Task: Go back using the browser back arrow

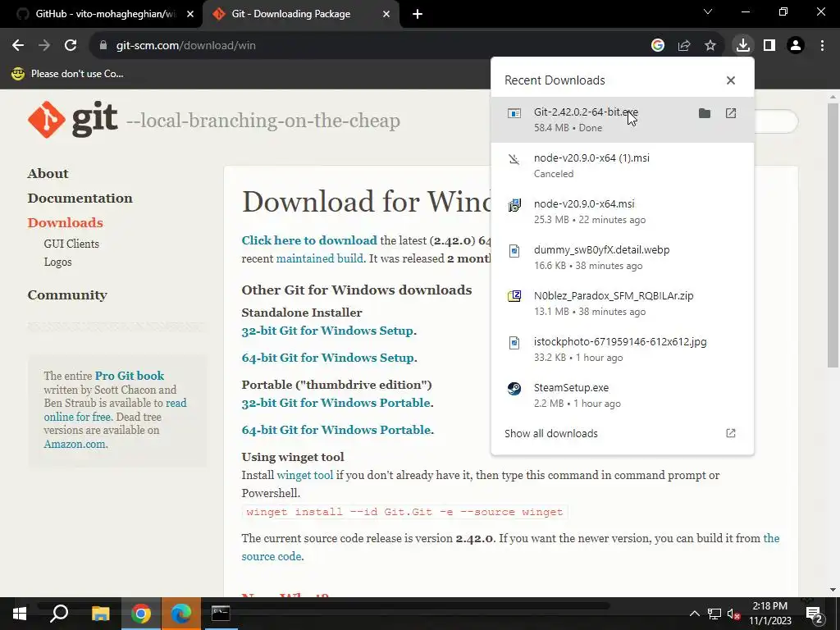Action: [x=18, y=46]
